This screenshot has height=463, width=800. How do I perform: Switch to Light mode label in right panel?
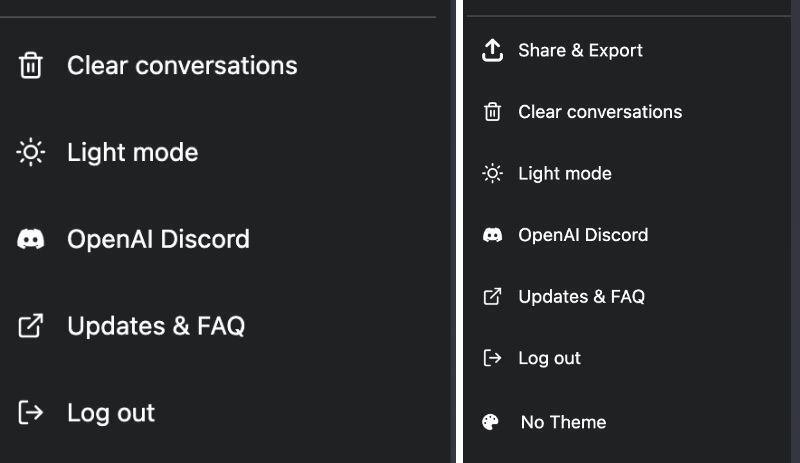(x=564, y=174)
